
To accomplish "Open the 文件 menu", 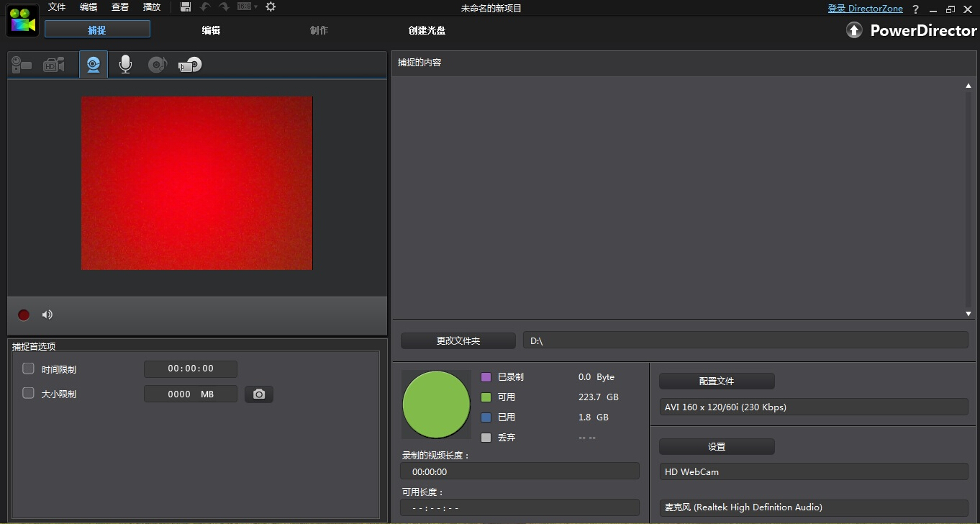I will (x=57, y=7).
